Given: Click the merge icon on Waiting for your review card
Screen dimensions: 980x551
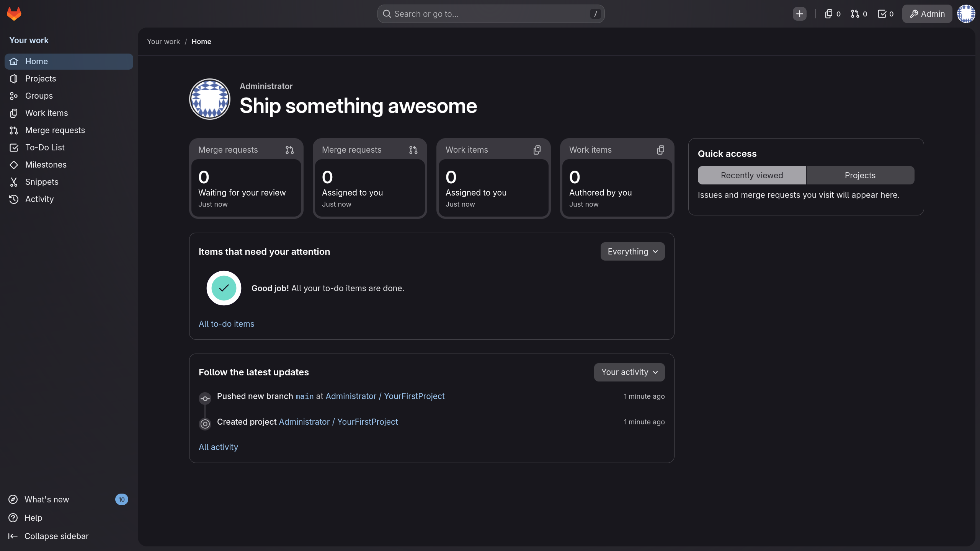Looking at the screenshot, I should [289, 150].
